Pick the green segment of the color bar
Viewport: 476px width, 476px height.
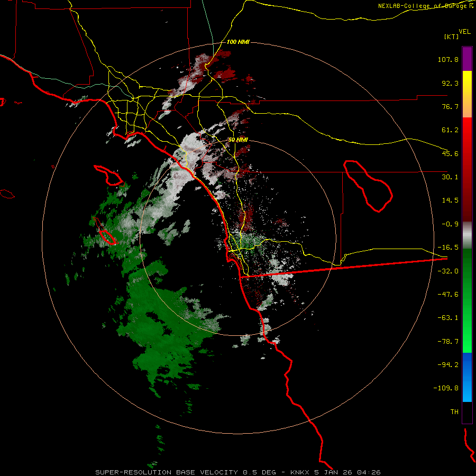(x=467, y=300)
